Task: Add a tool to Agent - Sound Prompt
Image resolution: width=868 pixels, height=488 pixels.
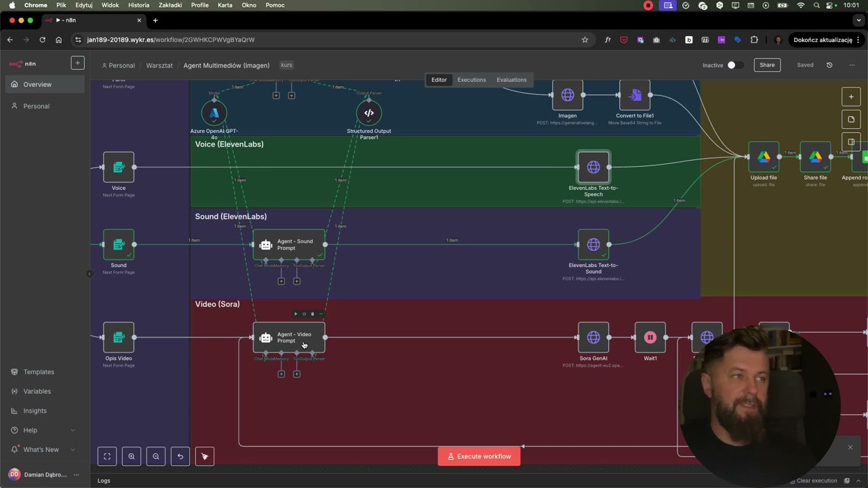Action: (x=296, y=281)
